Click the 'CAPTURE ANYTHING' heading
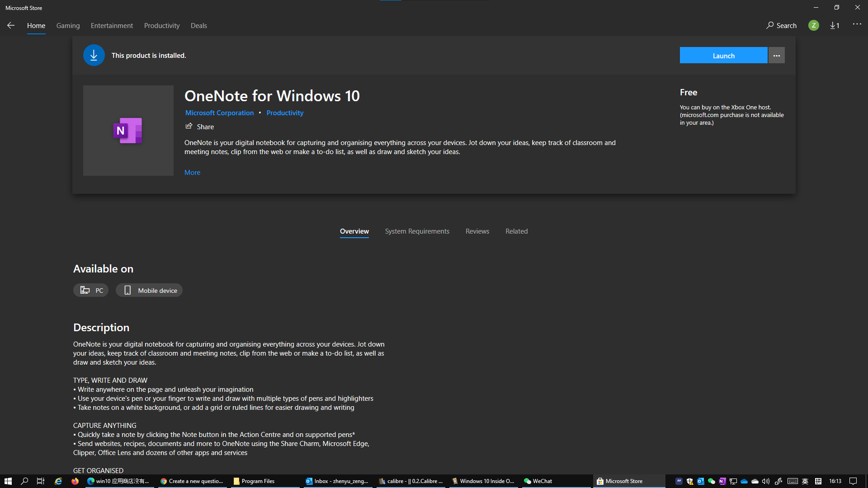The image size is (868, 488). pyautogui.click(x=105, y=426)
